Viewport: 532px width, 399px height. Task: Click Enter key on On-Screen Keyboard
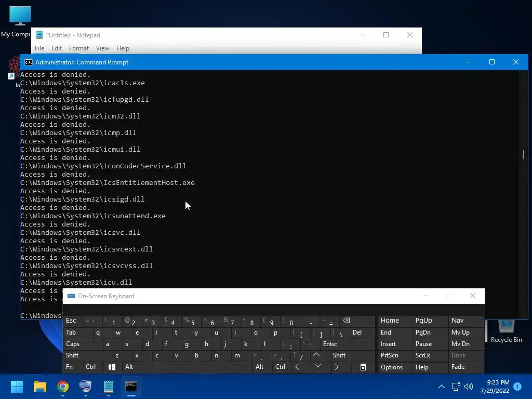[x=348, y=344]
